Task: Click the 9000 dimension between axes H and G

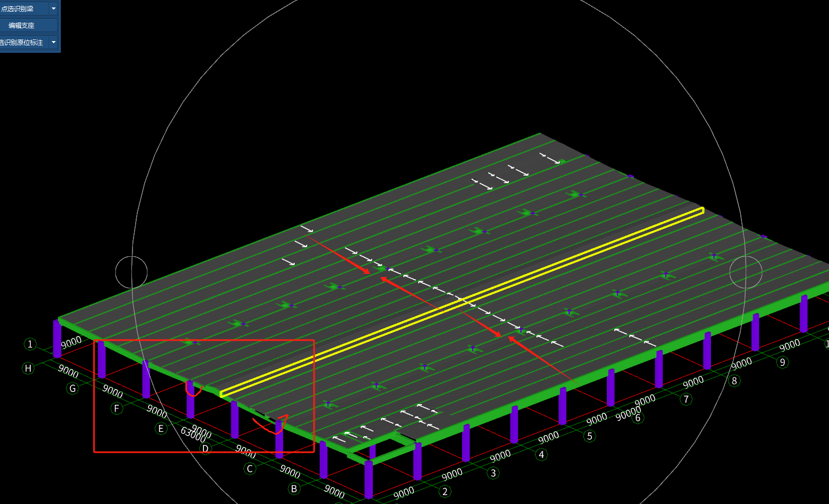Action: point(68,372)
